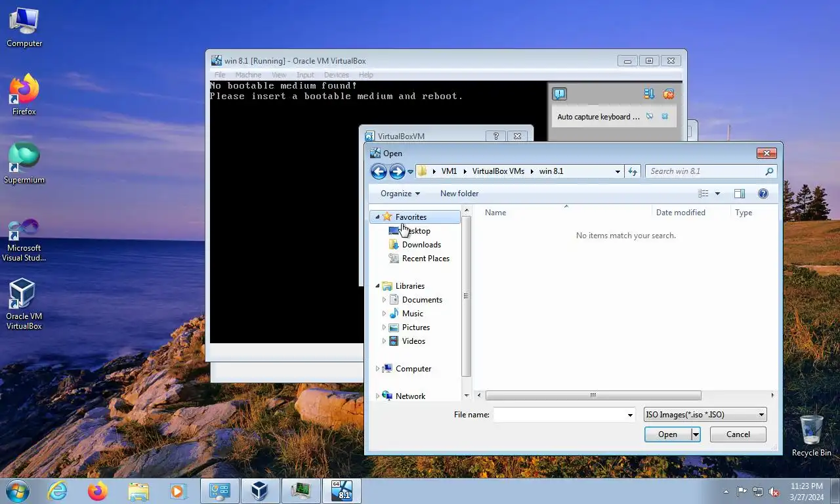Click the VirtualBox notification center icon

(x=559, y=94)
